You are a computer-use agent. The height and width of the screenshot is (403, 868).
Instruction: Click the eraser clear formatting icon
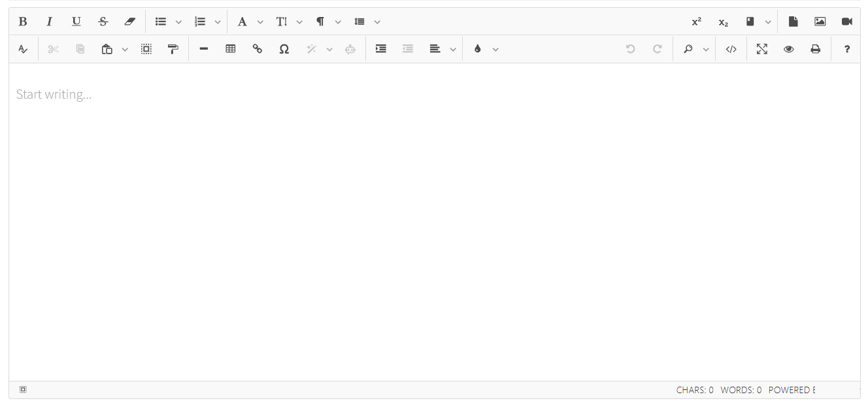(129, 22)
